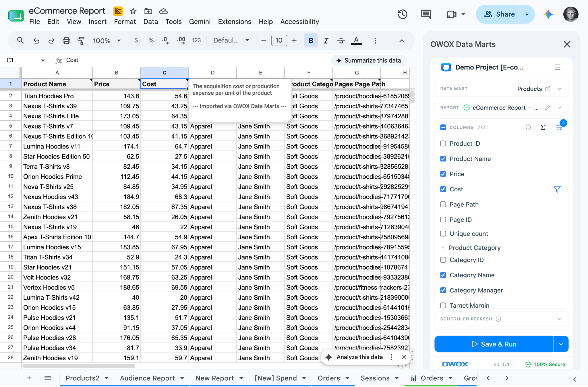Check the Category ID column
The height and width of the screenshot is (387, 588).
pos(443,260)
